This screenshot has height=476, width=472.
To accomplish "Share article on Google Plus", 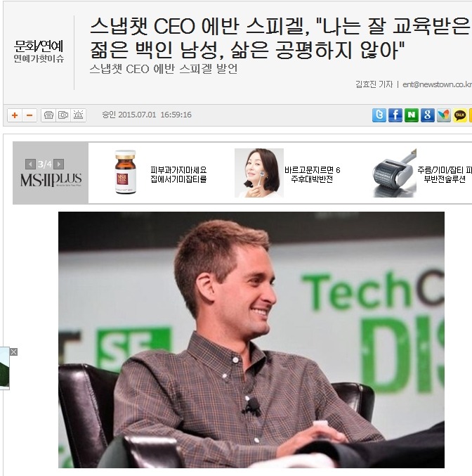I will 428,115.
